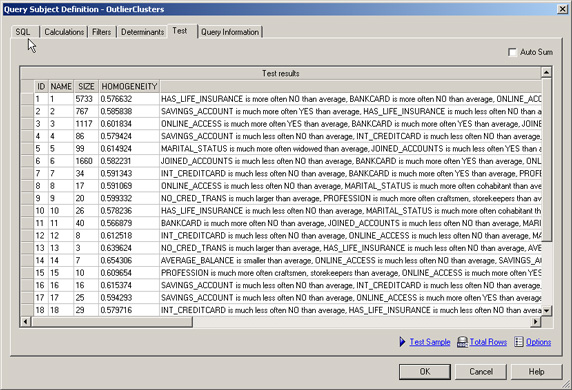
Task: Click the NAME column header
Action: tap(61, 86)
